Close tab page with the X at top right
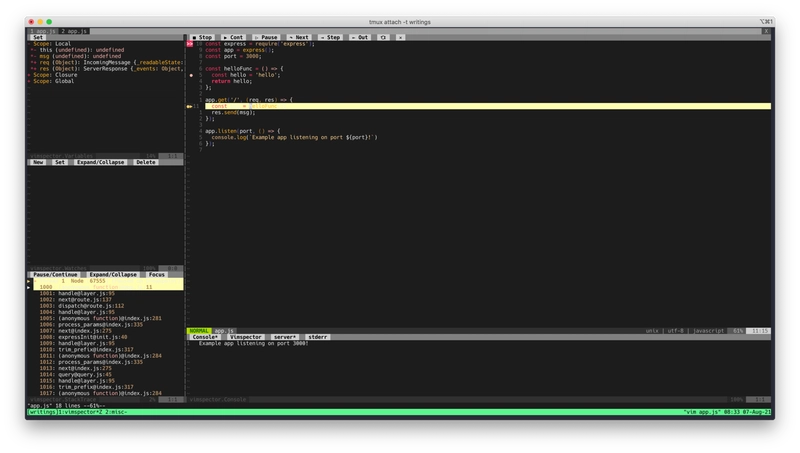 point(766,31)
